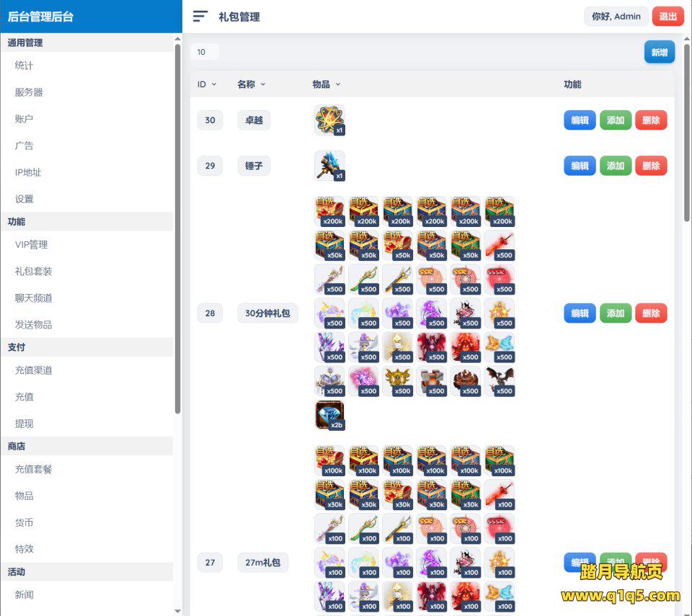Open 礼包套装 in the sidebar

tap(34, 272)
